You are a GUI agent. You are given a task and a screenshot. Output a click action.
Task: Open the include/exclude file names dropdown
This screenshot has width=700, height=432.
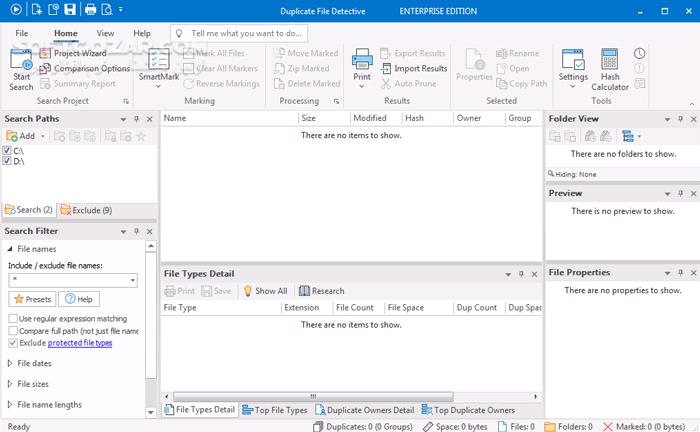(133, 280)
